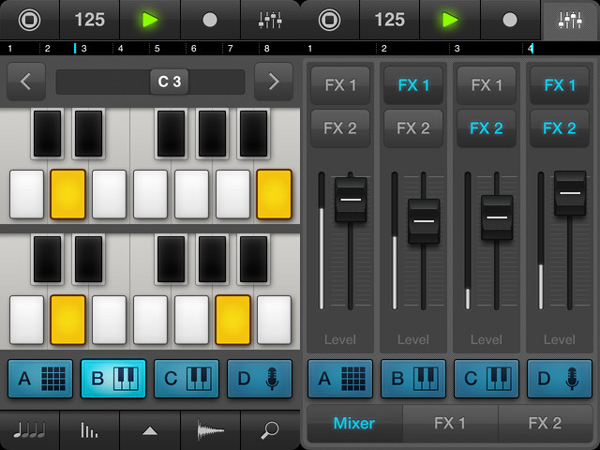Switch to the bottom FX 2 tab
The width and height of the screenshot is (600, 450).
tap(545, 423)
